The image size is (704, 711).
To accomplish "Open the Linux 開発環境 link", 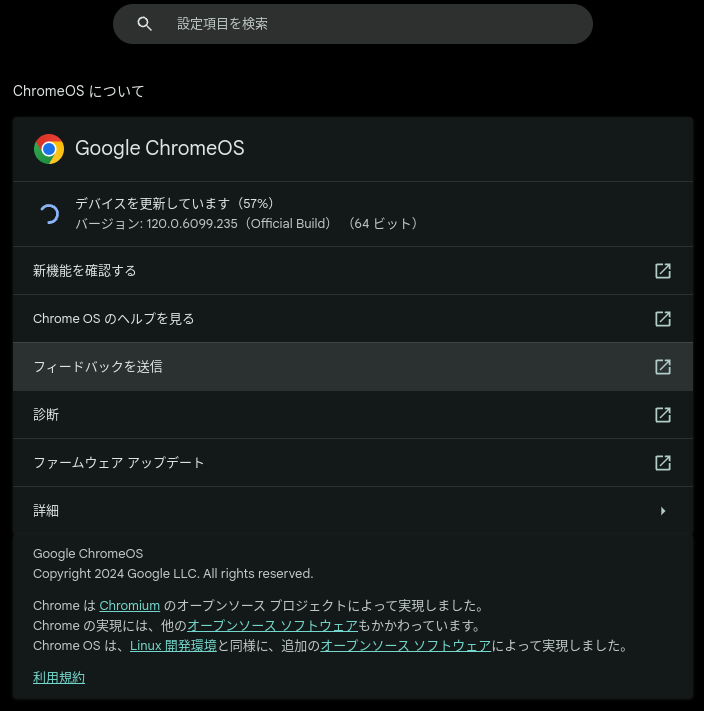I will pos(173,646).
